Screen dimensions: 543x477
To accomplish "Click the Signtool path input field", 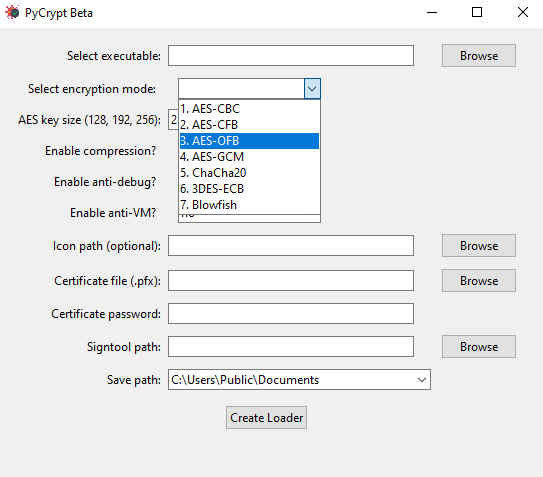I will coord(291,346).
